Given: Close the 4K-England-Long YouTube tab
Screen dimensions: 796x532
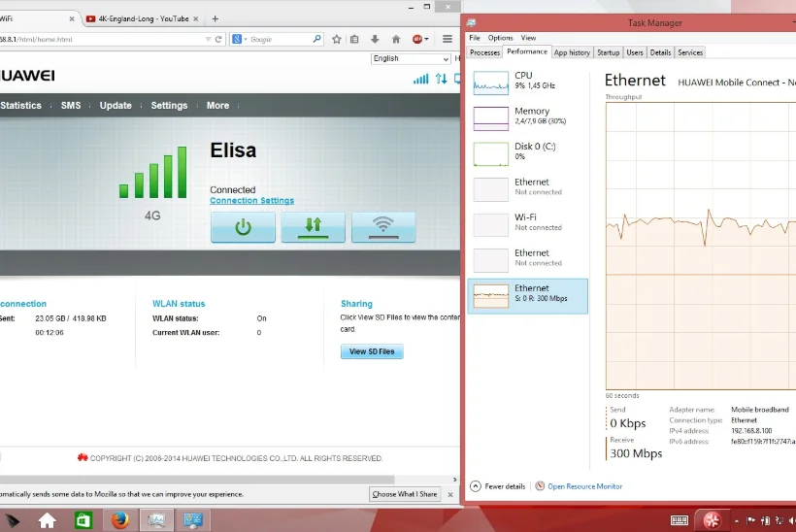Looking at the screenshot, I should tap(195, 18).
